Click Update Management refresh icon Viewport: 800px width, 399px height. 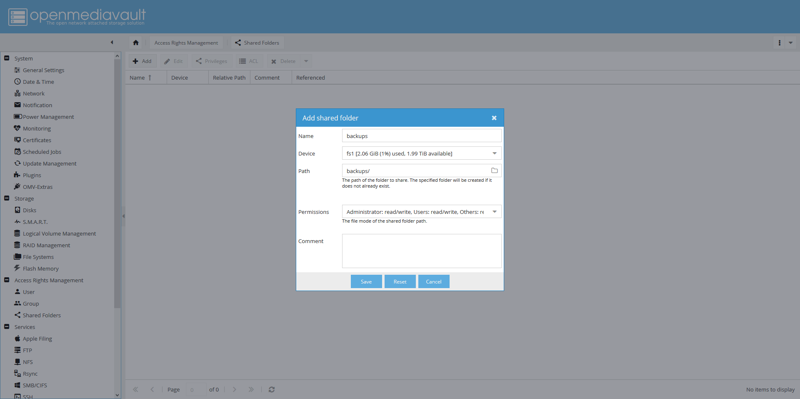tap(17, 163)
